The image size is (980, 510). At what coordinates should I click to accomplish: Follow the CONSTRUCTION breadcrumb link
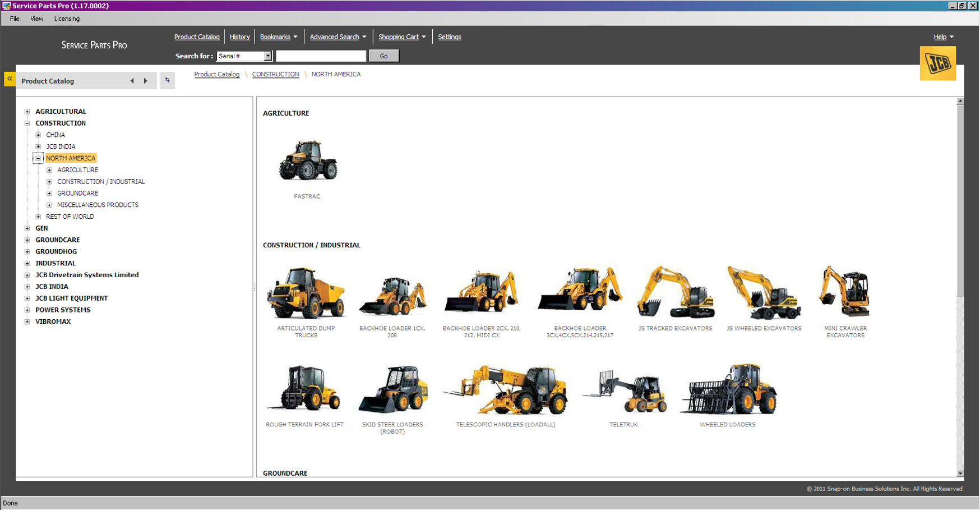[x=275, y=74]
